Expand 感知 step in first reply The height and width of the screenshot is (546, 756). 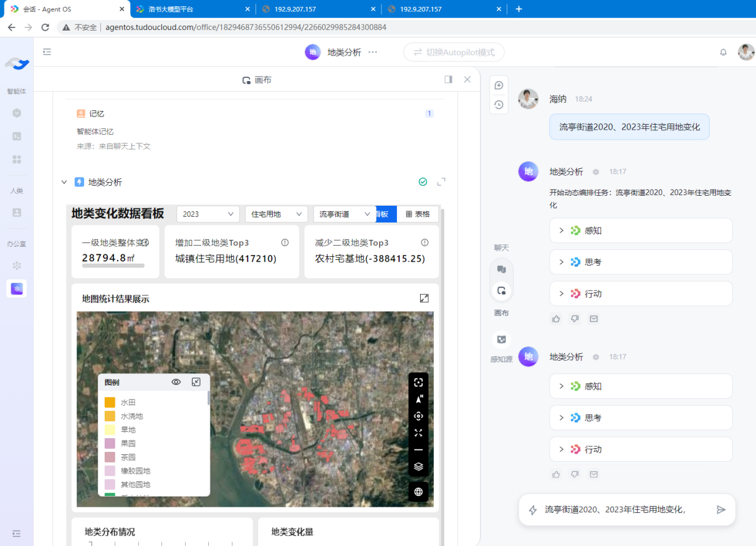[641, 231]
